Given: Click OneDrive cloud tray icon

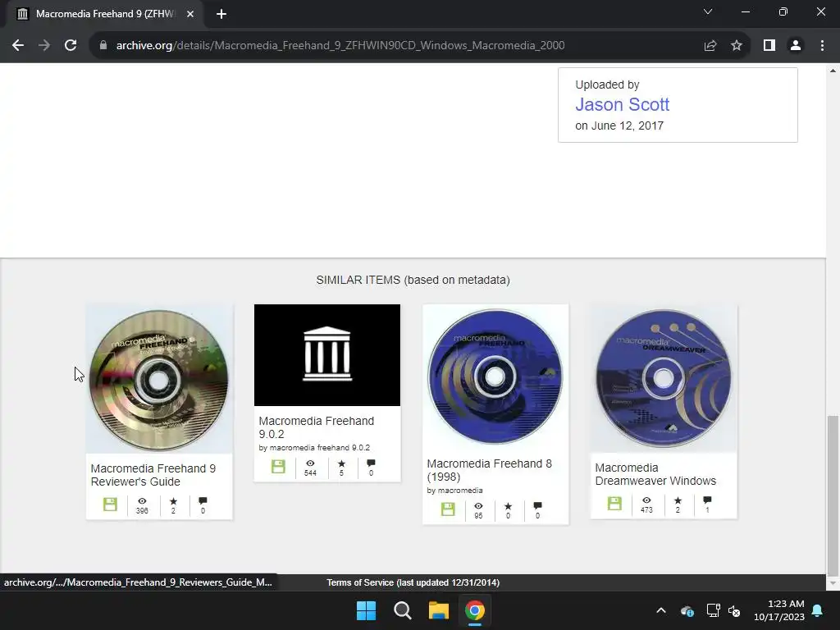Looking at the screenshot, I should click(687, 610).
